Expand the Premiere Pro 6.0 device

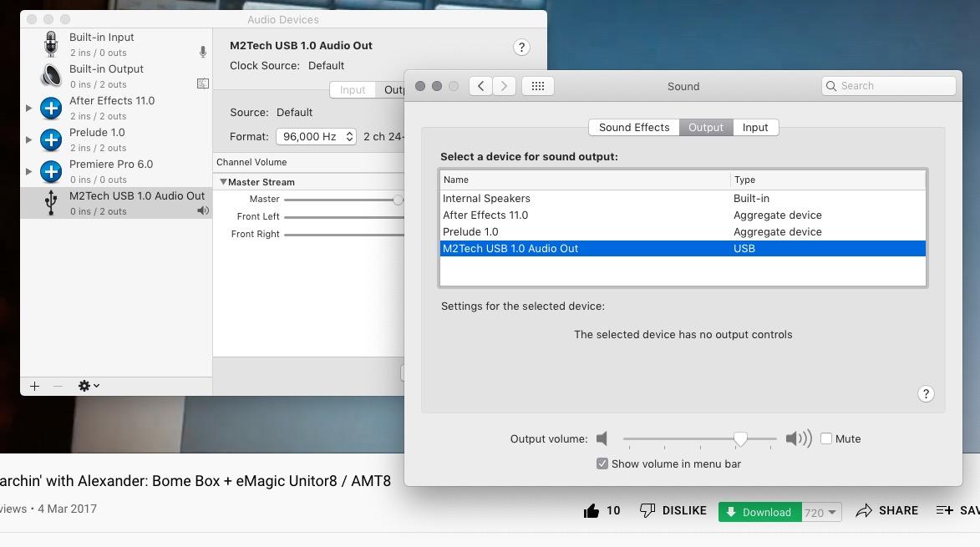pos(29,171)
